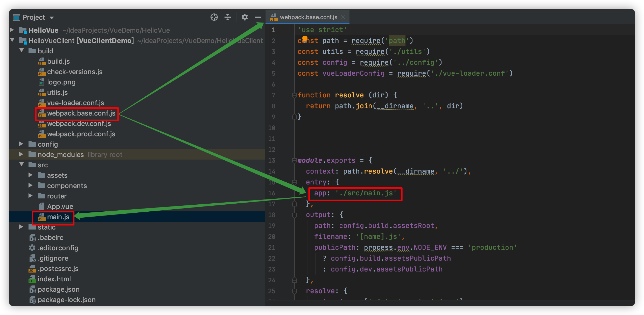Open Project panel settings gear
The image size is (644, 315).
point(244,17)
